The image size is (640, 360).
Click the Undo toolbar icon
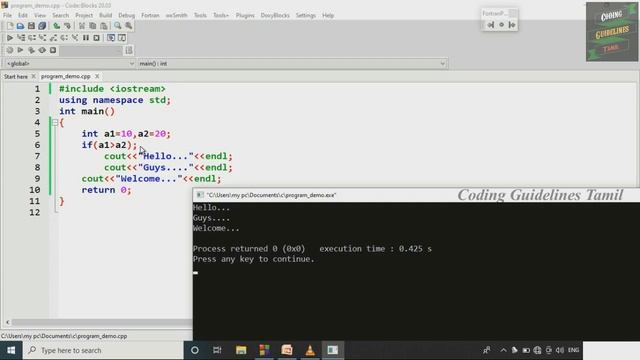tap(57, 26)
